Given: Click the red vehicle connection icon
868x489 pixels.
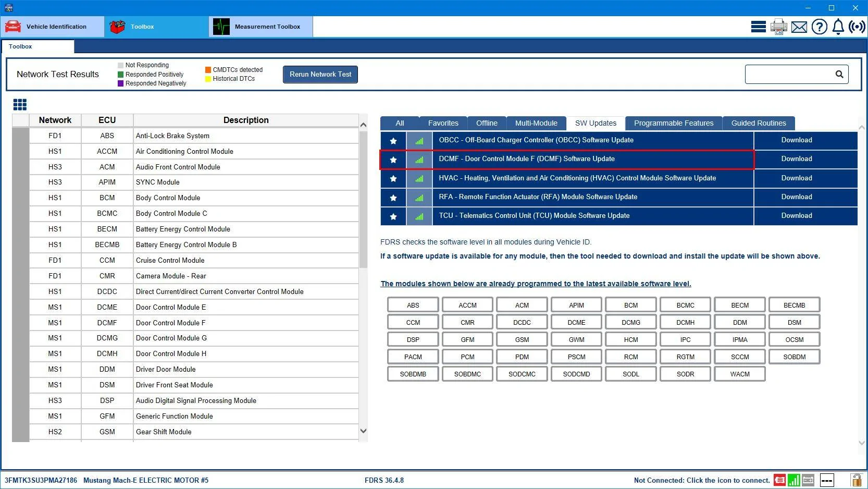Looking at the screenshot, I should tap(779, 480).
